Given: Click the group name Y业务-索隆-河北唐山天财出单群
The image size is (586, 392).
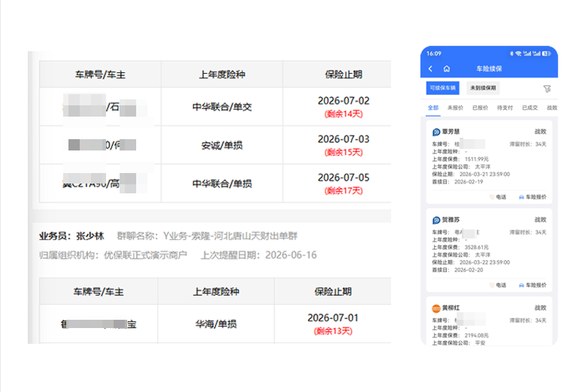Looking at the screenshot, I should 230,236.
